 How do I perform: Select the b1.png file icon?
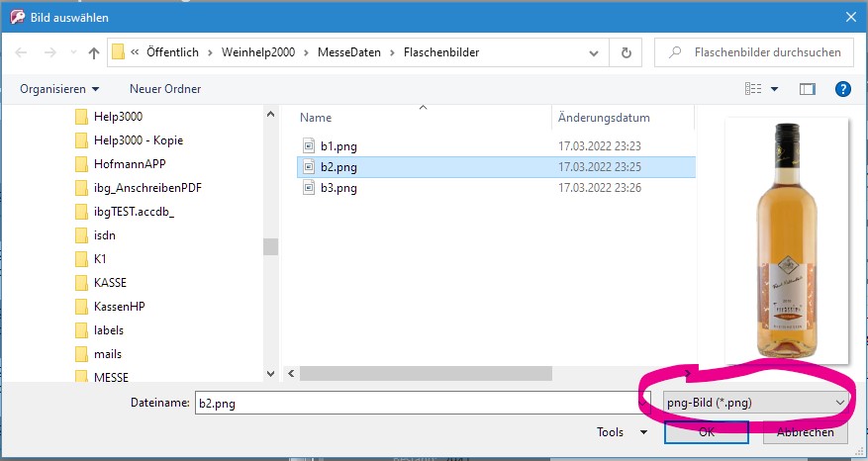pos(309,145)
